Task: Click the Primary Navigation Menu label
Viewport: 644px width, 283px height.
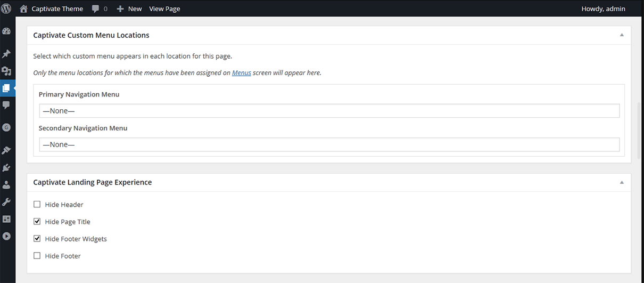Action: (x=79, y=94)
